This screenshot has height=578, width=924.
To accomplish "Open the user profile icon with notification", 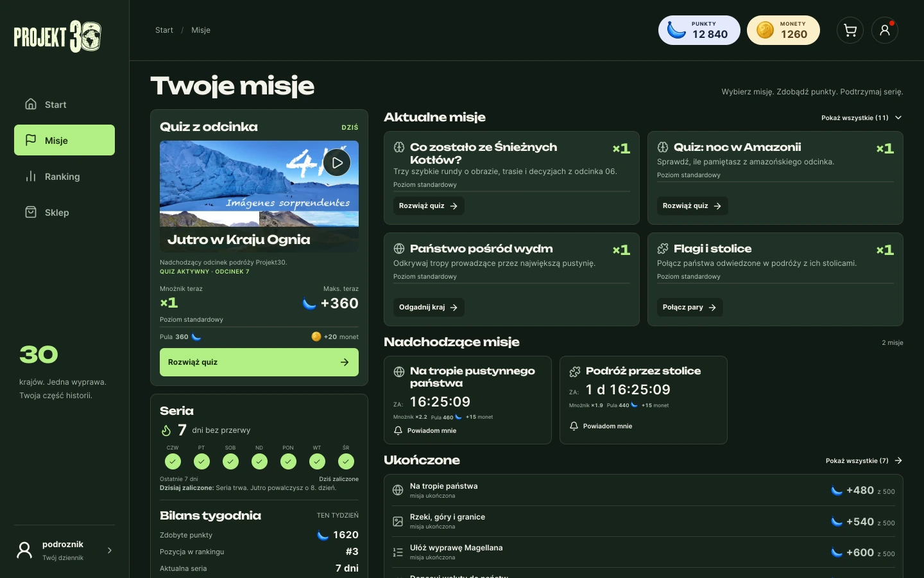I will point(885,30).
